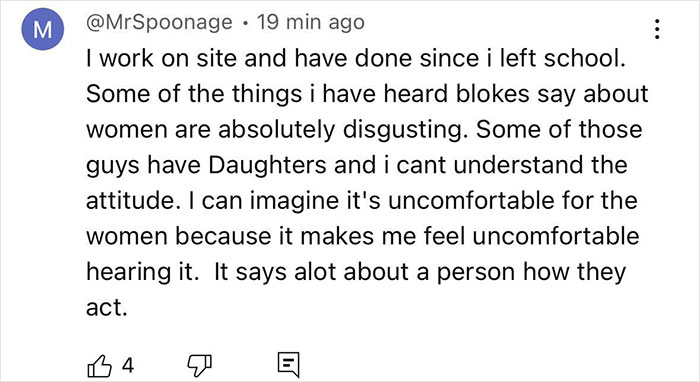Open the @MrSpoonage channel link
The height and width of the screenshot is (382, 700).
click(x=159, y=22)
